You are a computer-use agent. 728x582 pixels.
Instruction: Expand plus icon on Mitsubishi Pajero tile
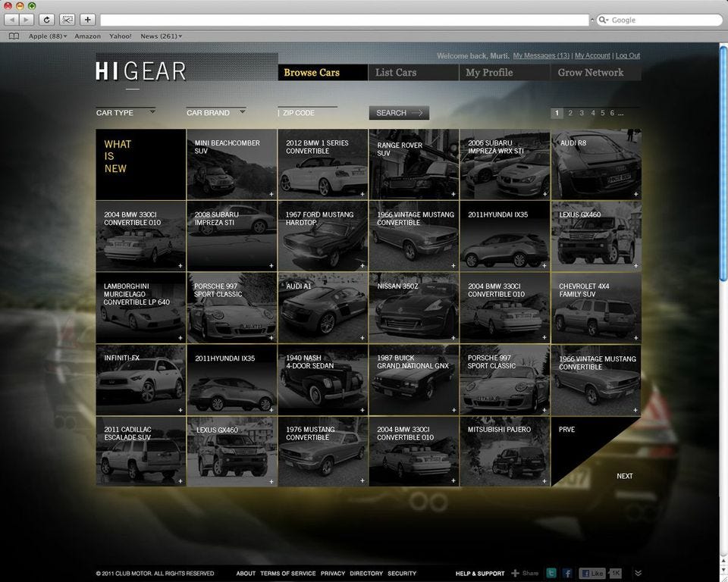[x=544, y=481]
